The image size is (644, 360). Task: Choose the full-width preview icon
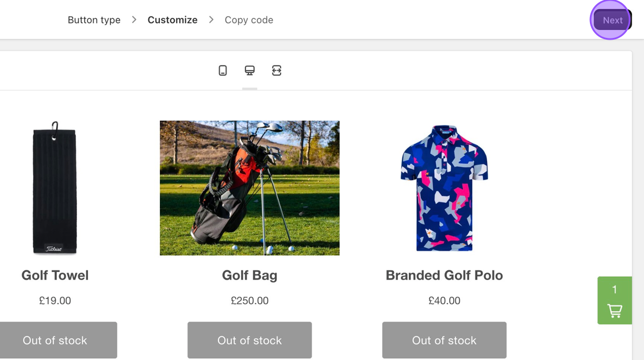pos(277,71)
